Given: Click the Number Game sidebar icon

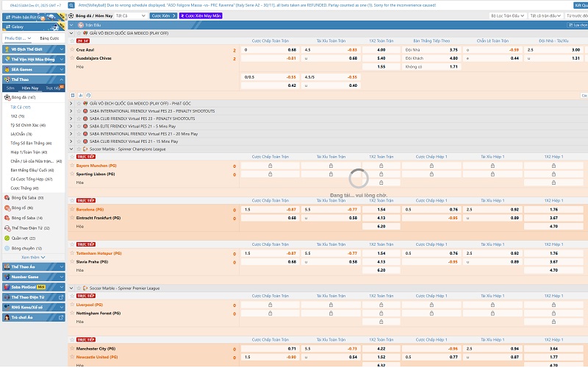Looking at the screenshot, I should (7, 276).
